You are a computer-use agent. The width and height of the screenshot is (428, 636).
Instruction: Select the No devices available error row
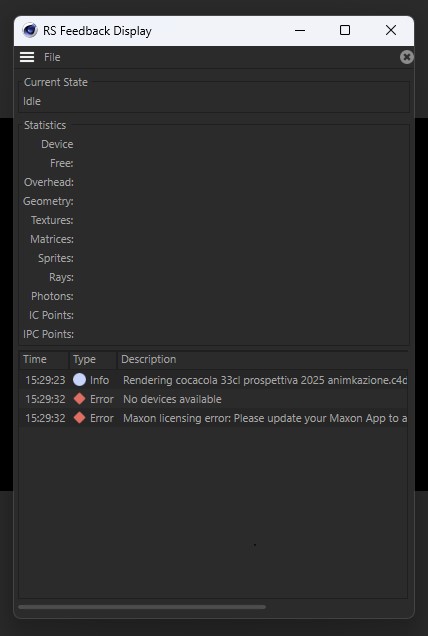tap(213, 399)
